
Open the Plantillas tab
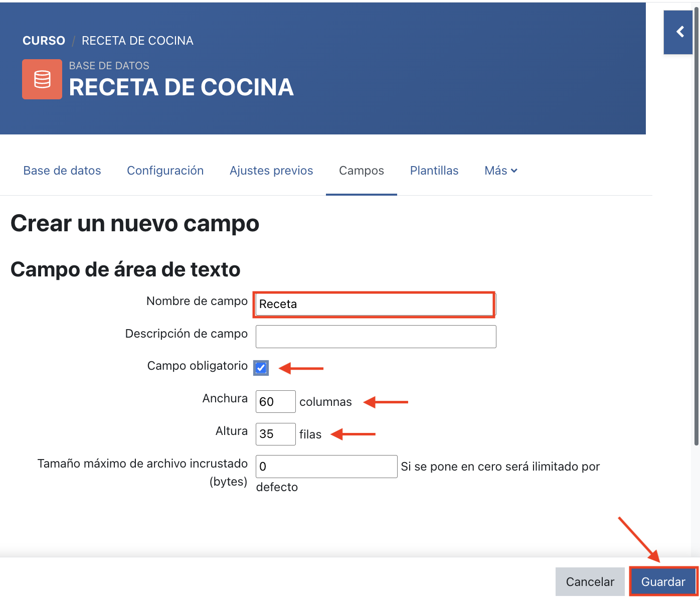[x=434, y=171]
